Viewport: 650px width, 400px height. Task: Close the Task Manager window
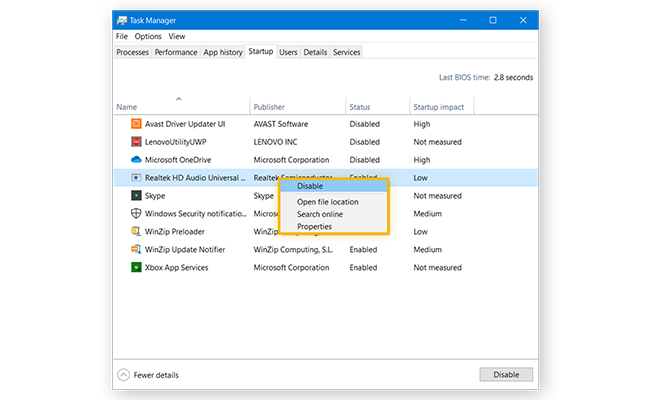(523, 20)
